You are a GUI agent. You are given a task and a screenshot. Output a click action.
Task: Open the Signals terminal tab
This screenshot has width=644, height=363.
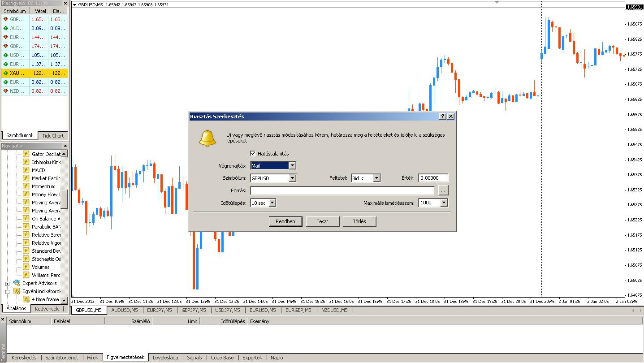coord(194,358)
